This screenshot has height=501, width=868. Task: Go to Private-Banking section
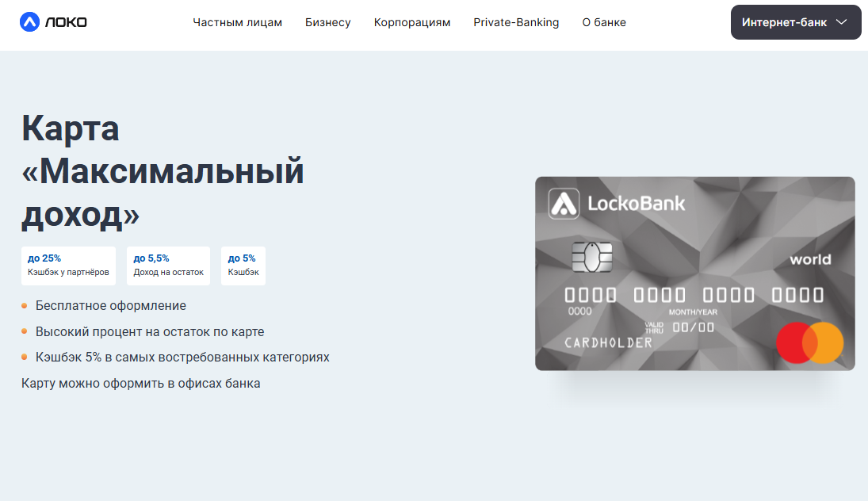[516, 23]
